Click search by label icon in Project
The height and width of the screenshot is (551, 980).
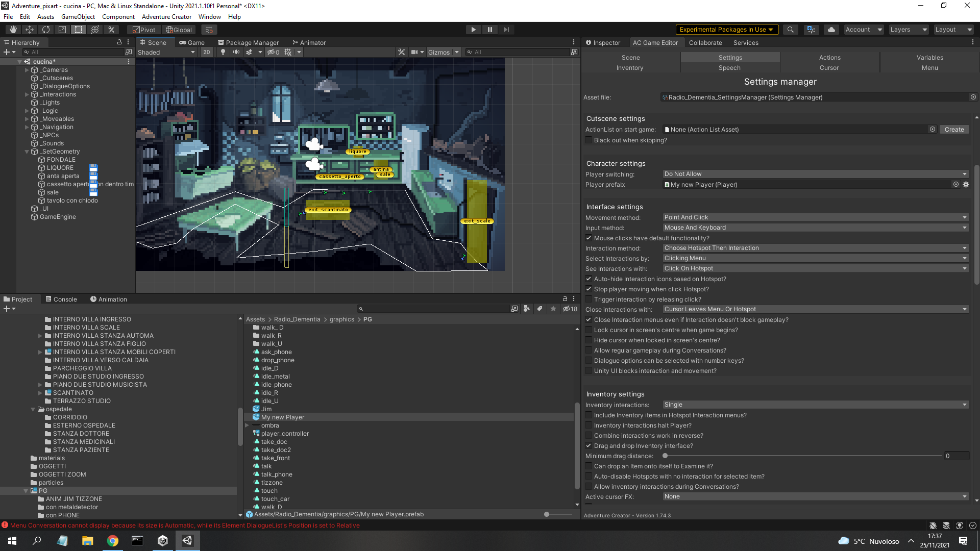pos(540,309)
